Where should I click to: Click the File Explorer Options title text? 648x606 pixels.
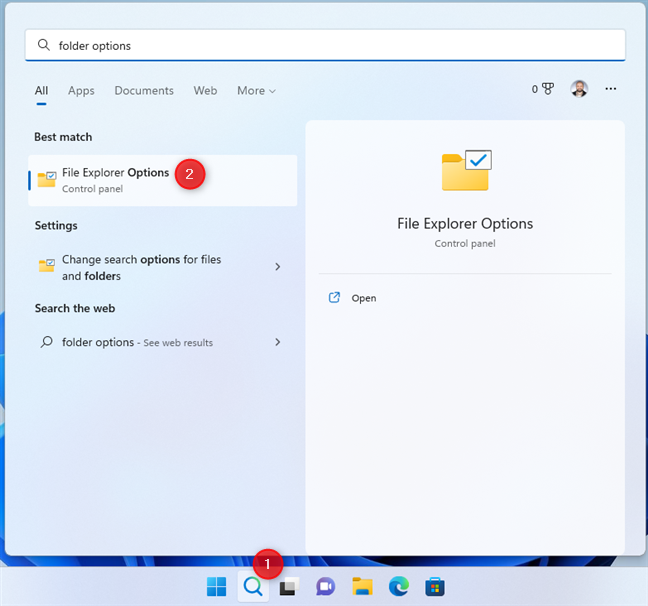[465, 224]
